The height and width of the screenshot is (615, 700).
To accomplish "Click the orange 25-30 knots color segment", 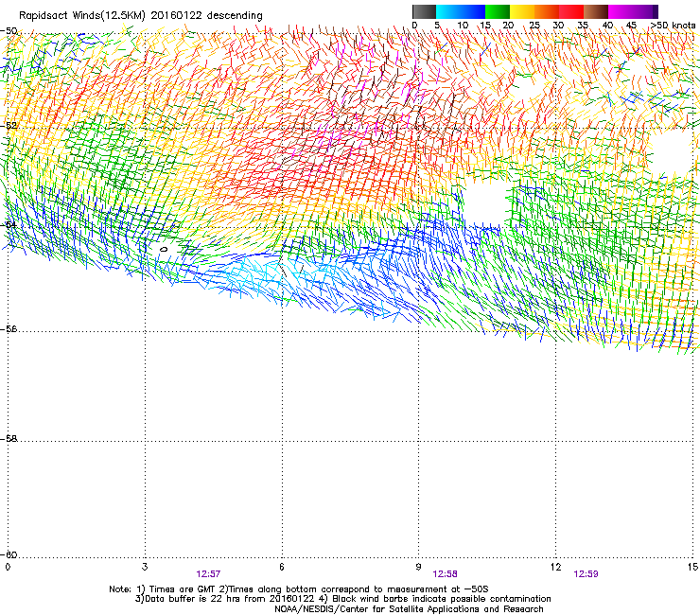I will 547,11.
